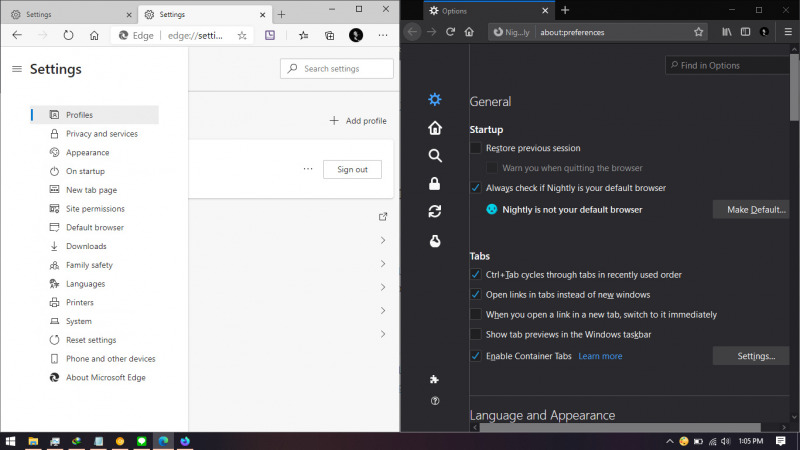This screenshot has width=800, height=450.
Task: Select Reset settings in Edge
Action: pyautogui.click(x=94, y=340)
